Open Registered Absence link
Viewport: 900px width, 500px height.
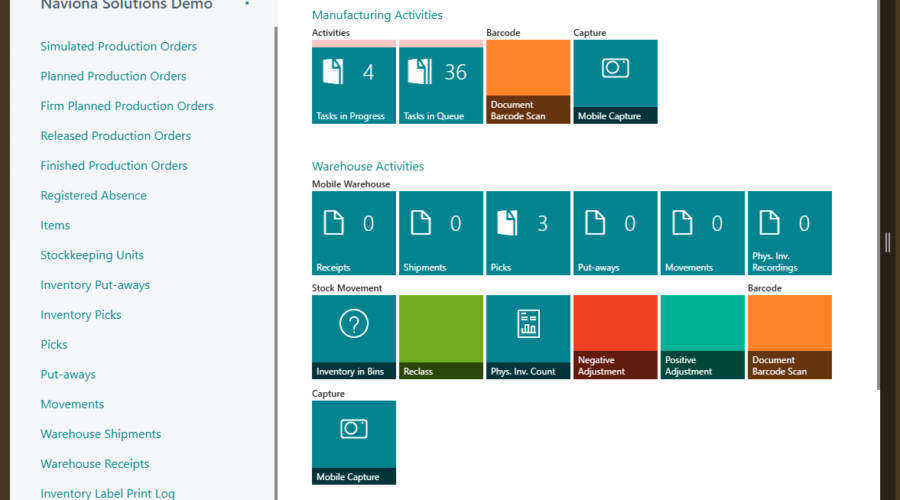click(93, 196)
